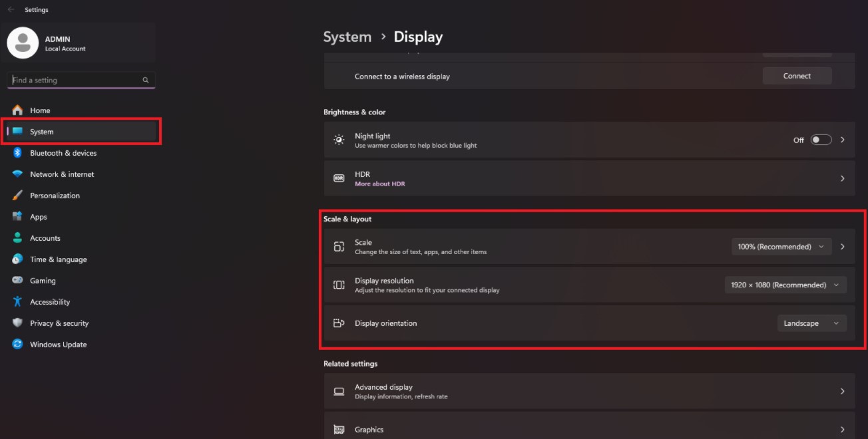Click the Display title in breadcrumb
Viewport: 868px width, 439px height.
click(x=418, y=37)
